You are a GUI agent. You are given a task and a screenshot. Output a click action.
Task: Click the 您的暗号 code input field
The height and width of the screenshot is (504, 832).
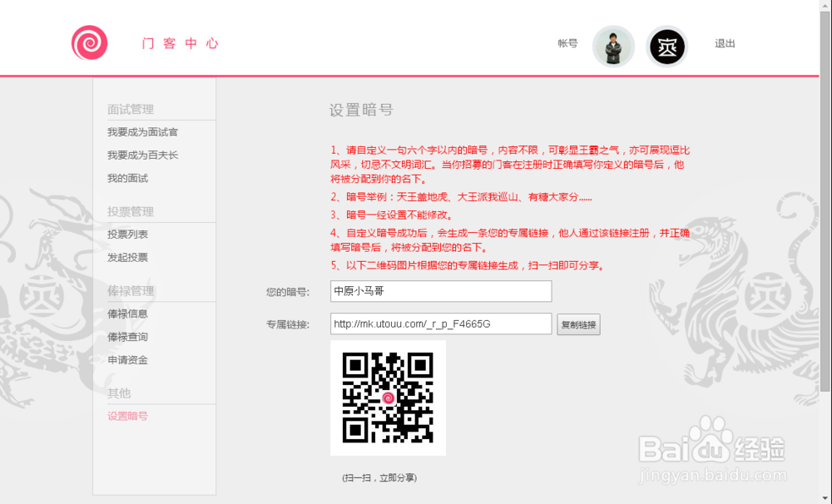tap(441, 291)
